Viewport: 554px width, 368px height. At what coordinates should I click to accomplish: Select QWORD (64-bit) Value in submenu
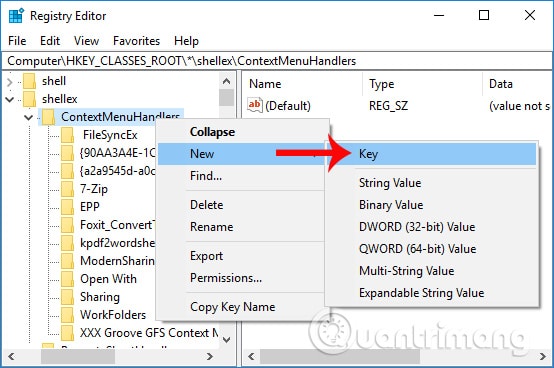pyautogui.click(x=432, y=249)
